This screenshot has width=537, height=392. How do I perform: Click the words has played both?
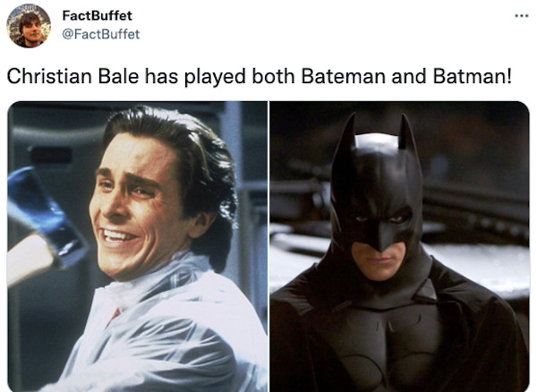[x=219, y=76]
